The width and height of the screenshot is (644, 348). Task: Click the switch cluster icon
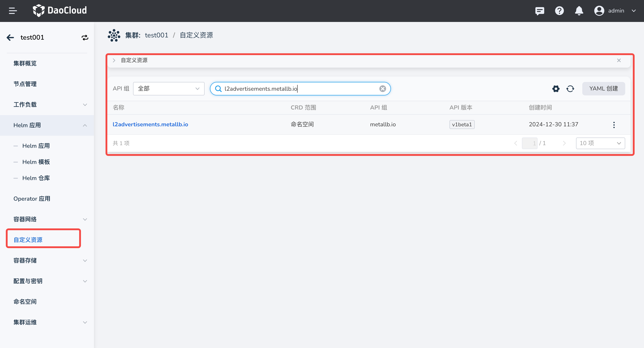(85, 38)
